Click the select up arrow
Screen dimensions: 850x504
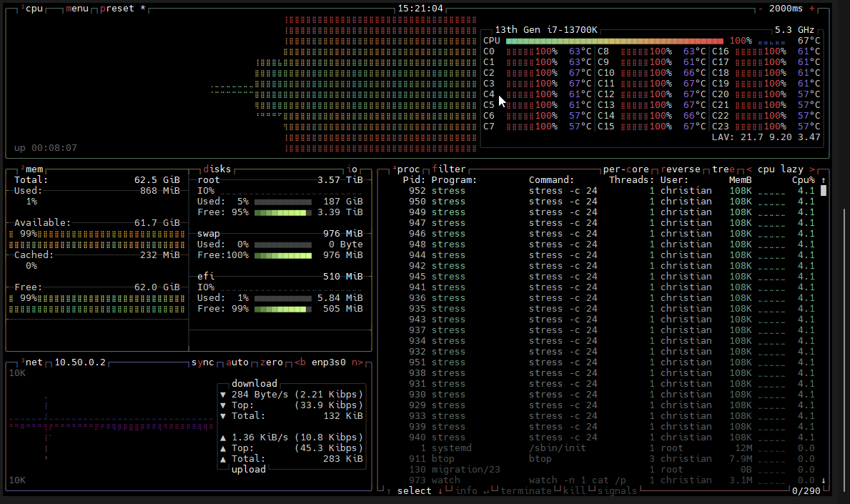pyautogui.click(x=389, y=491)
